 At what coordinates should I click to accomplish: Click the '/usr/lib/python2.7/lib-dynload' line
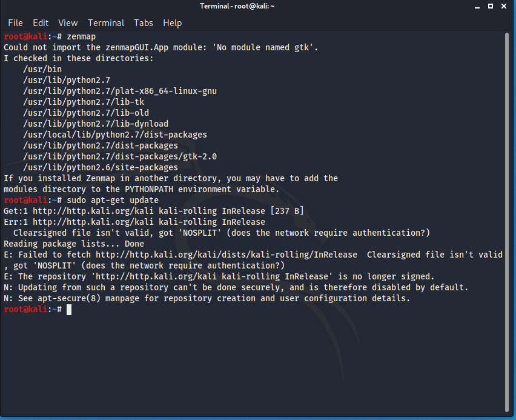click(x=96, y=124)
